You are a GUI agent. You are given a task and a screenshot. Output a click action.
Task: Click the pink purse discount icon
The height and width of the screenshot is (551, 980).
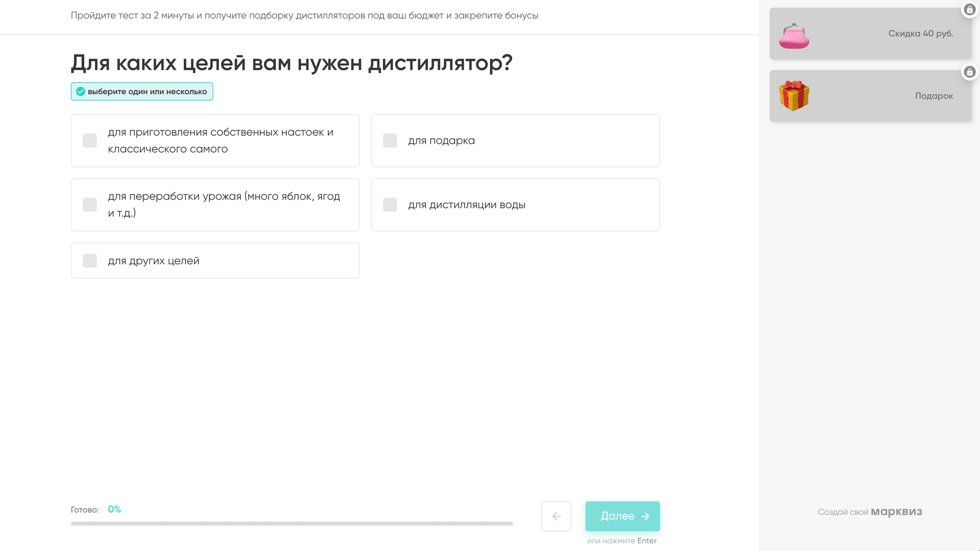[794, 36]
